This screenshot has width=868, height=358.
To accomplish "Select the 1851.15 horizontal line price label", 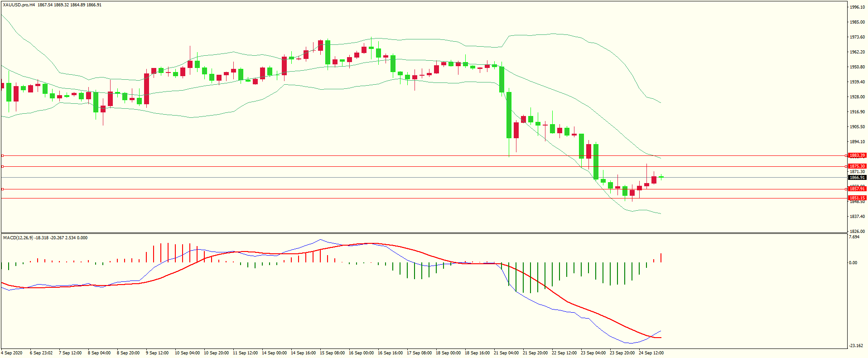I will pos(857,198).
